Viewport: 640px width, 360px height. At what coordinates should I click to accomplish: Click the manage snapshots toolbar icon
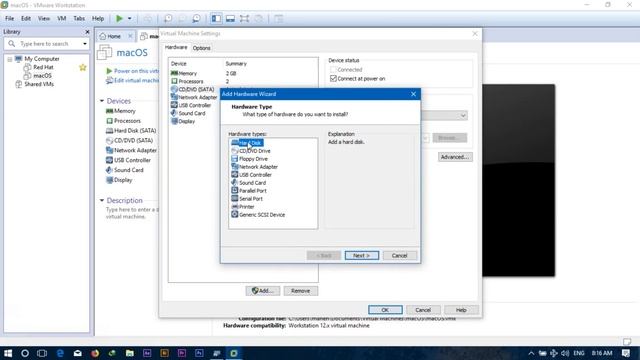(x=196, y=18)
